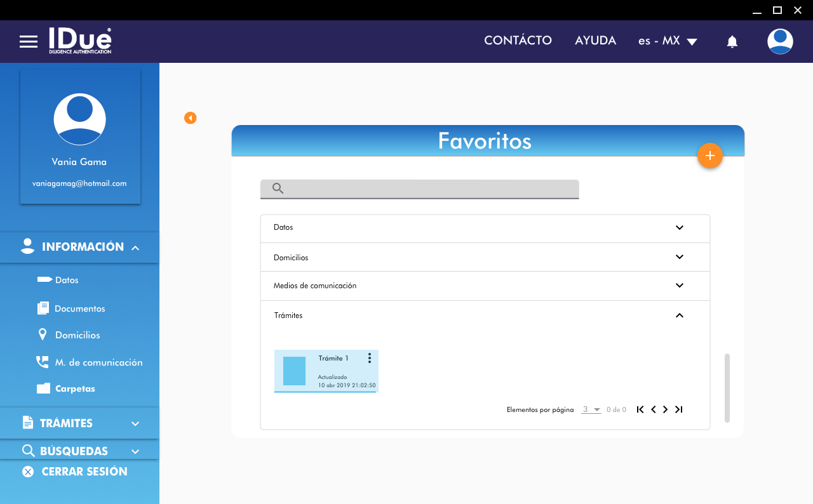Go to the next page arrow
Image resolution: width=813 pixels, height=504 pixels.
point(665,409)
